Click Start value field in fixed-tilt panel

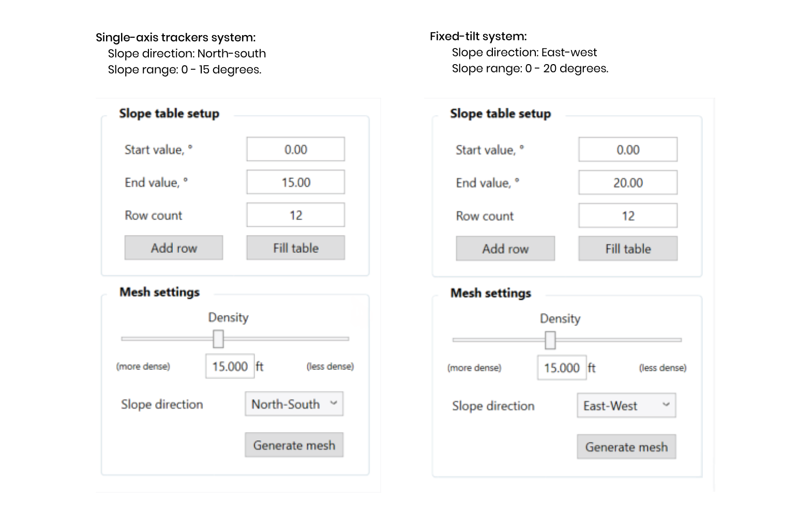[x=628, y=149]
